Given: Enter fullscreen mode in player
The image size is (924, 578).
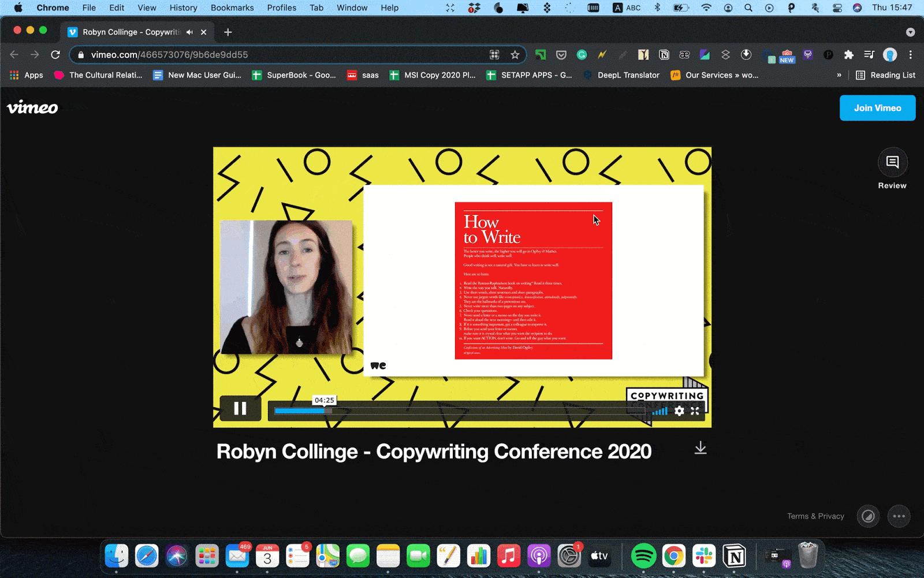Looking at the screenshot, I should click(x=695, y=411).
